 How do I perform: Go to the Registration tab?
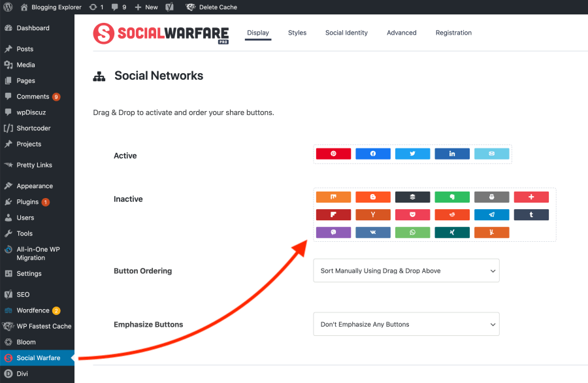click(453, 33)
